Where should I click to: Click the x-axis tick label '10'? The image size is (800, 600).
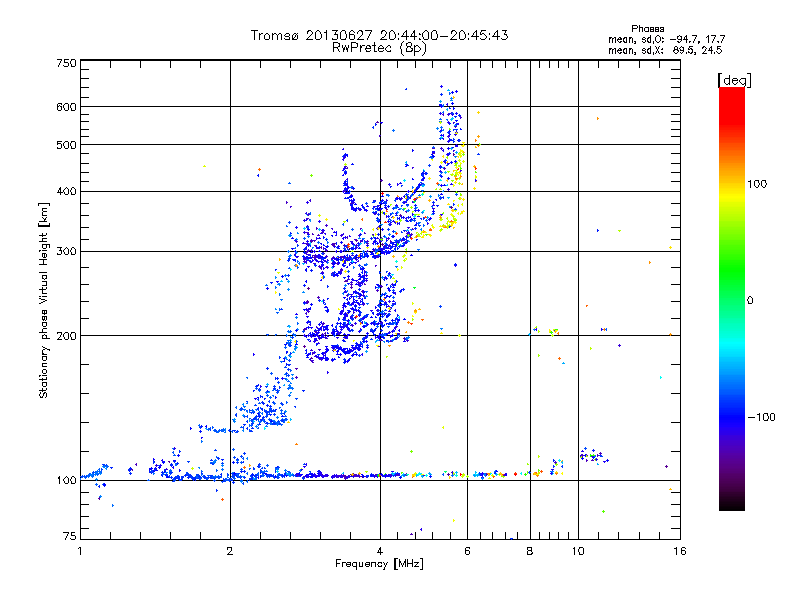coord(578,551)
